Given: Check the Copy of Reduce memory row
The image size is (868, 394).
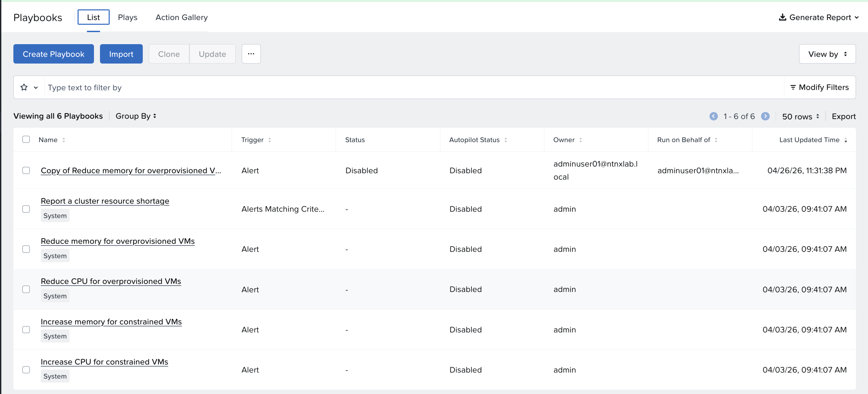Looking at the screenshot, I should 26,170.
